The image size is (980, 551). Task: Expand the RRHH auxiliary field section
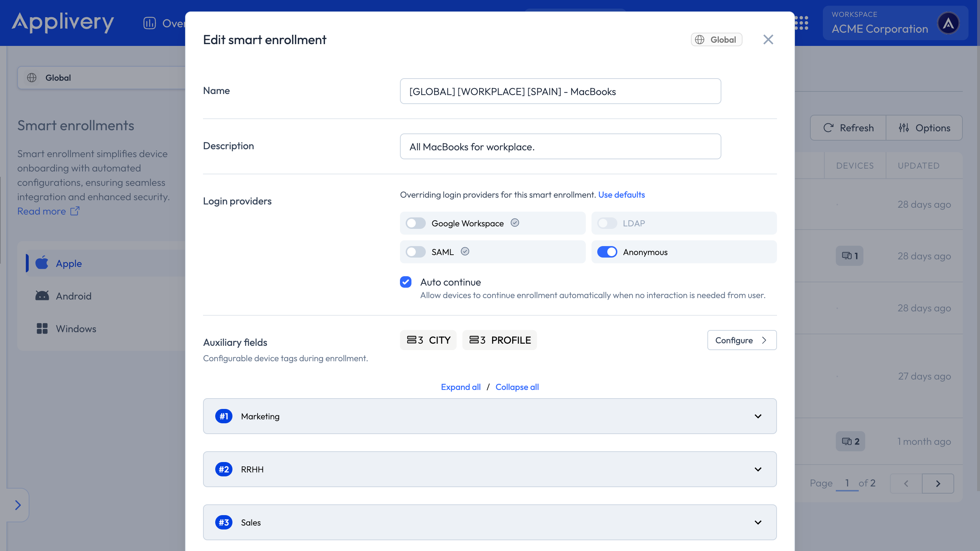(758, 469)
